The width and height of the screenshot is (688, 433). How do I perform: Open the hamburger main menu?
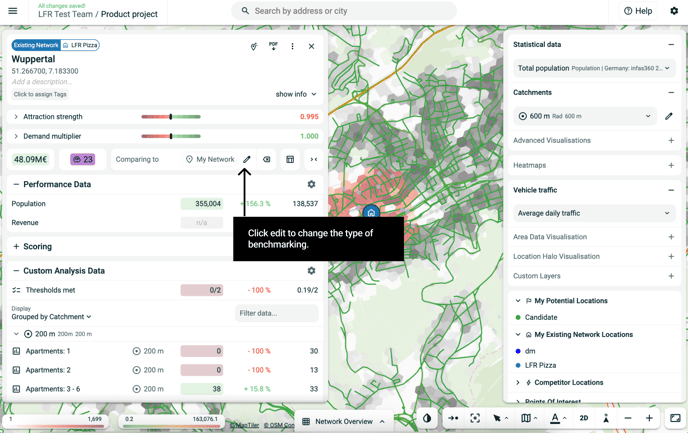coord(13,11)
